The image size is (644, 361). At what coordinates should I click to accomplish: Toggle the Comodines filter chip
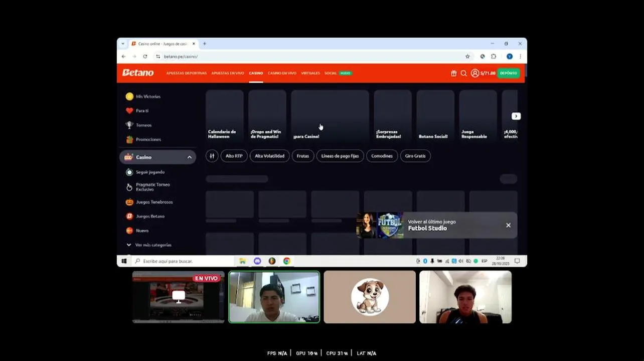pos(382,156)
